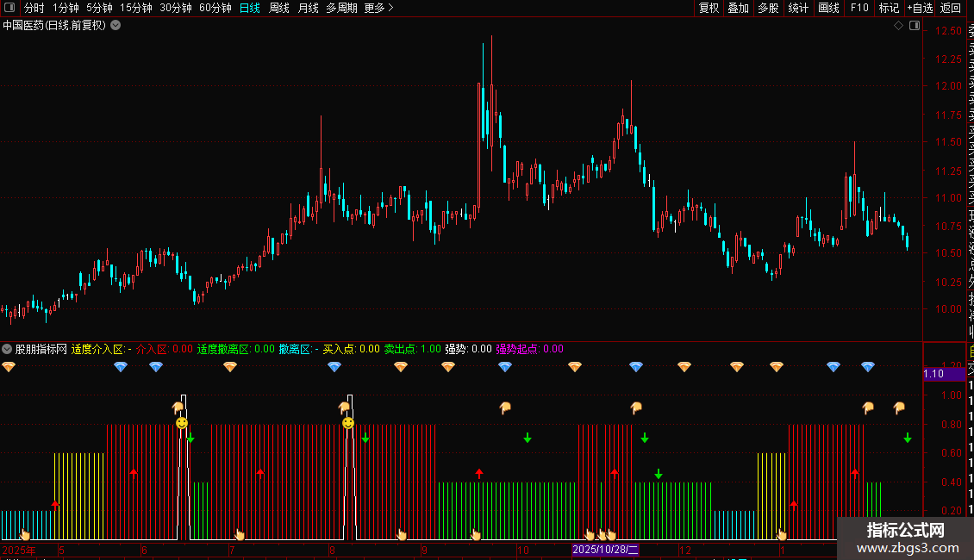
Task: Click the 强势: 0.00 label
Action: 468,349
